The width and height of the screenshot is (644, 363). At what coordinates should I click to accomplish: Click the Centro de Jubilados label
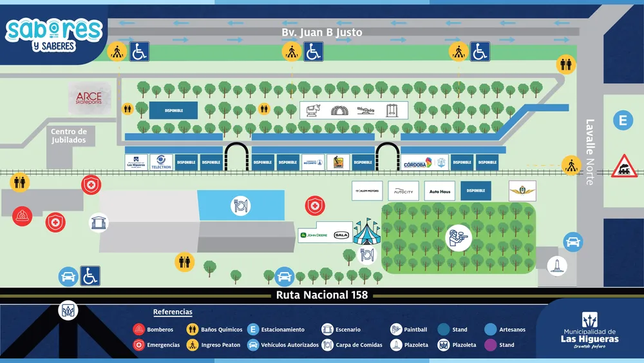70,135
